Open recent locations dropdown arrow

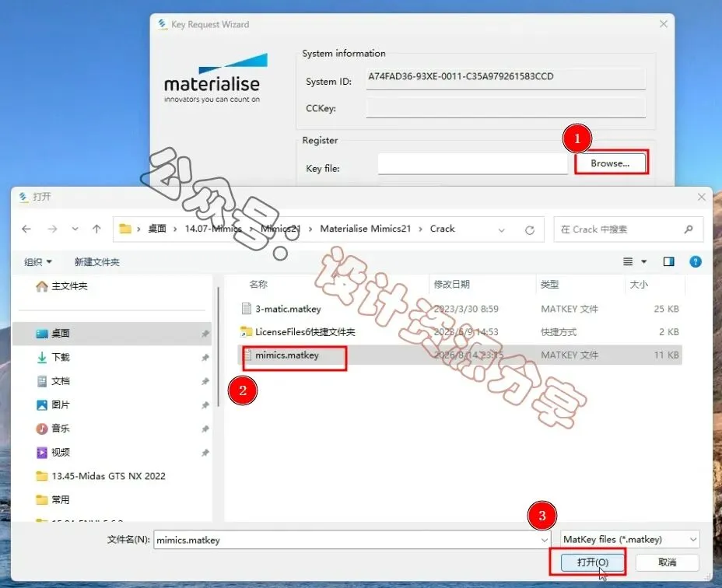[x=75, y=229]
